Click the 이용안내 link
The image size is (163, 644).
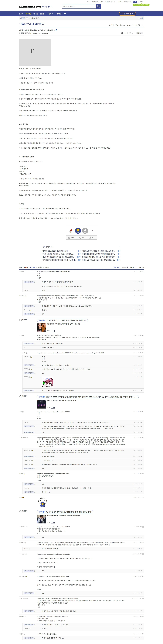[138, 25]
